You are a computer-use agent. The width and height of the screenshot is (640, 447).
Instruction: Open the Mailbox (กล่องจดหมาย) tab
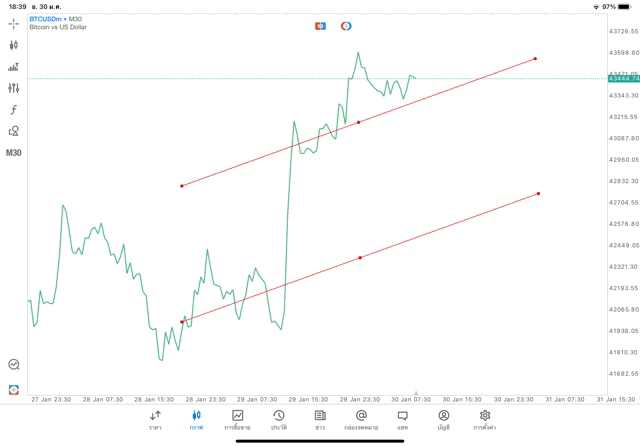coord(361,420)
